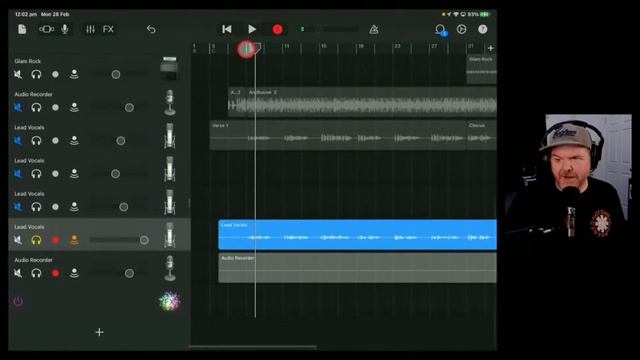Open microphone icon of bottom Audio Recorder track
Viewport: 640px width, 360px height.
(170, 268)
